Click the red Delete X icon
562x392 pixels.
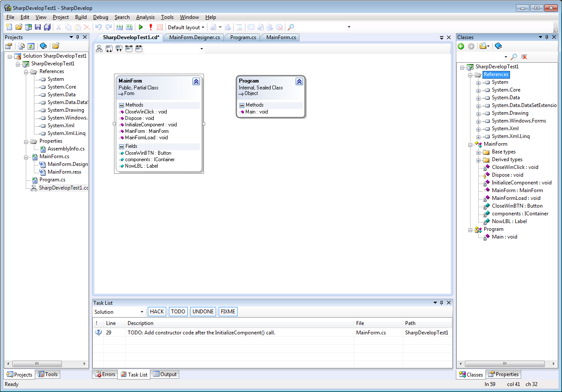(87, 27)
